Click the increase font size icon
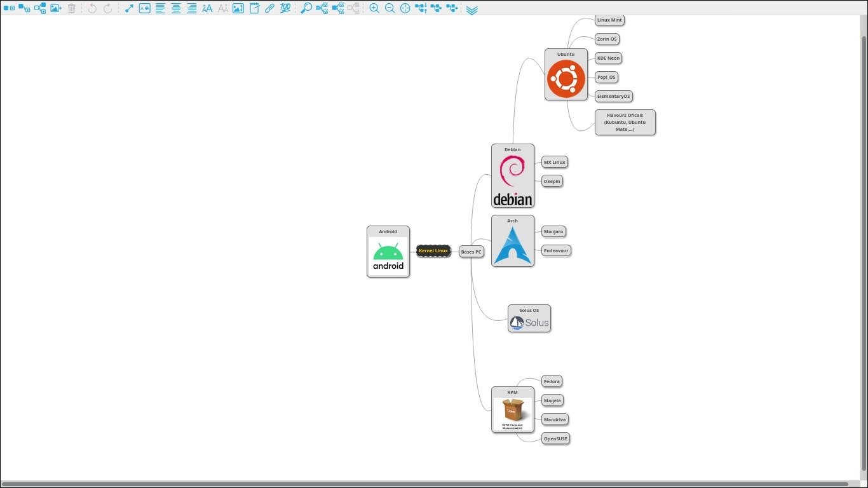The width and height of the screenshot is (868, 488). [x=207, y=8]
